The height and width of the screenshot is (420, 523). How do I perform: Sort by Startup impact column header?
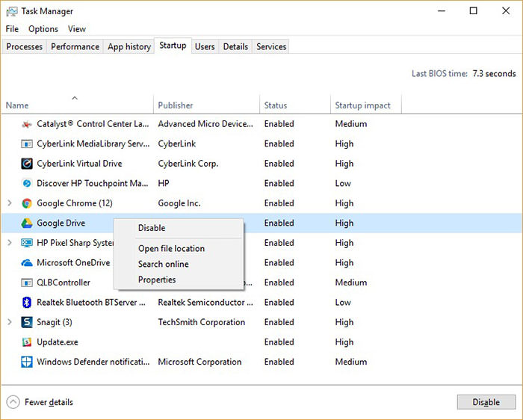[362, 105]
